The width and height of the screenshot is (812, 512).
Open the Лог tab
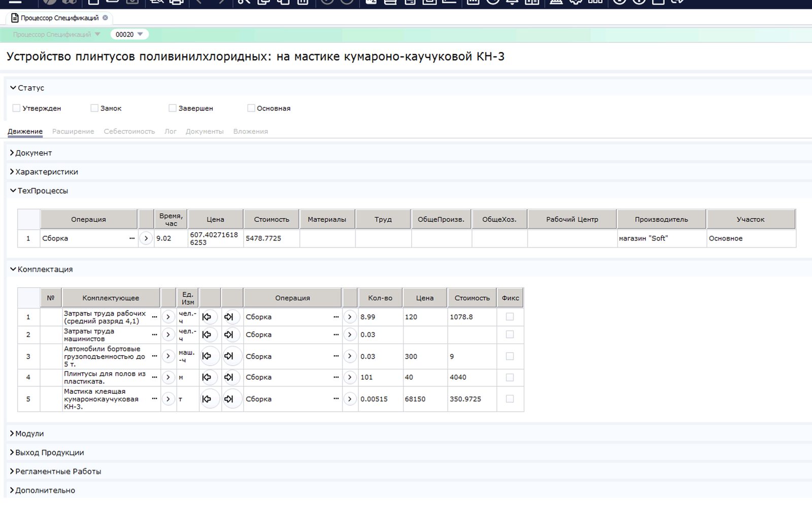171,131
